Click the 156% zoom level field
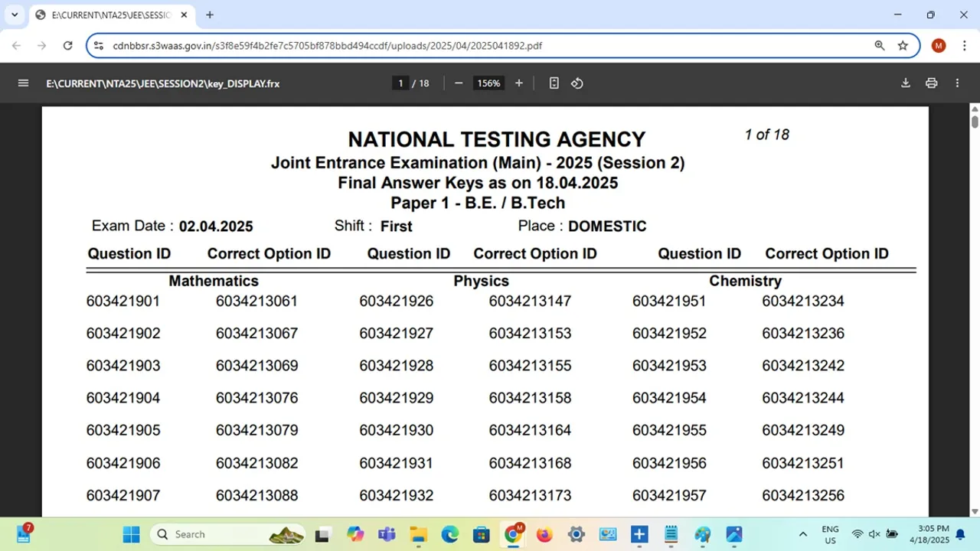This screenshot has width=980, height=551. (x=488, y=83)
